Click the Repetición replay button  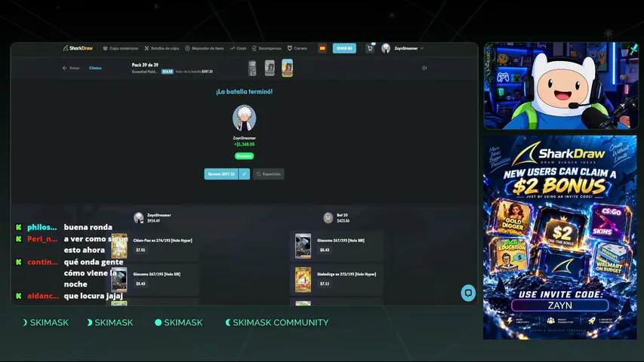point(269,174)
